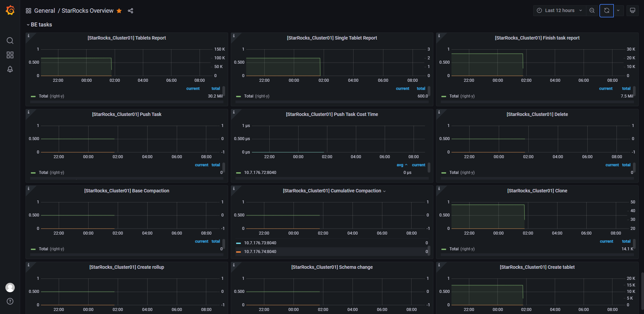
Task: Click the orange 10.7.176.74:8040 series color swatch
Action: coord(238,252)
